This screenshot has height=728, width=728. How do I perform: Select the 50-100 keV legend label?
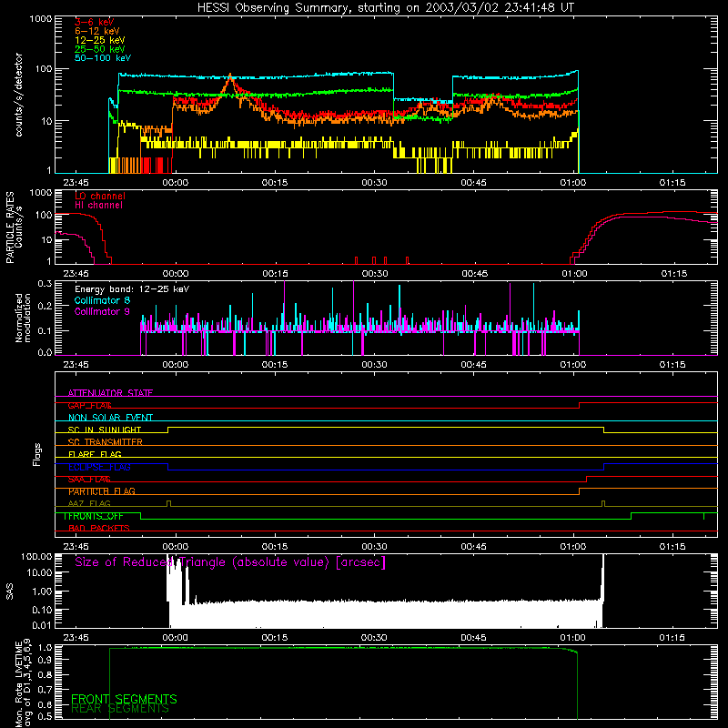(103, 58)
